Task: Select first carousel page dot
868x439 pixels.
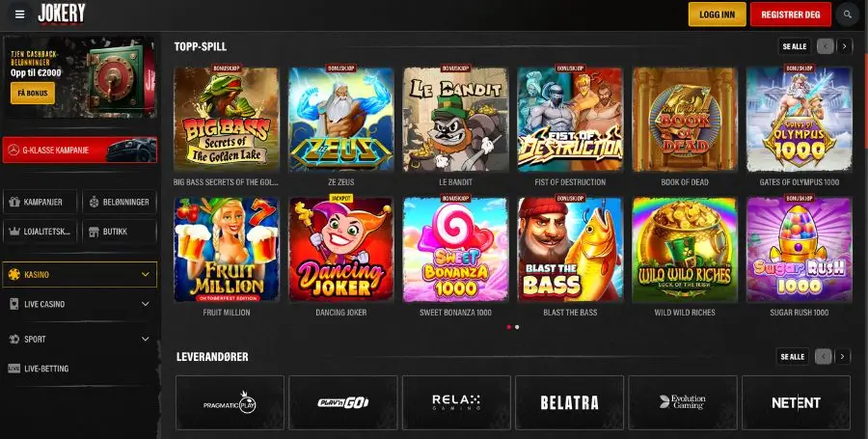Action: (508, 327)
